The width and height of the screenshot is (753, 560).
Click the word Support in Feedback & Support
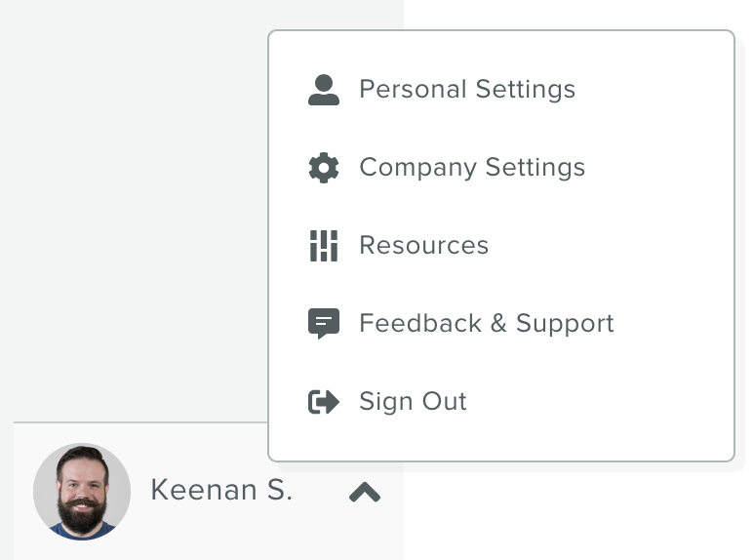coord(565,324)
